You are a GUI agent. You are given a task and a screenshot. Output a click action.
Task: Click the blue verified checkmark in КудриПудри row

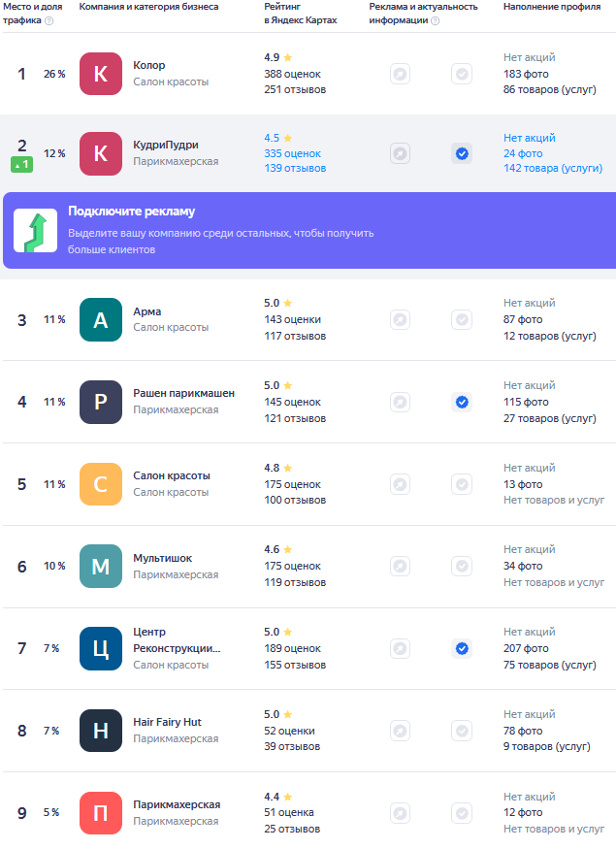click(x=462, y=153)
